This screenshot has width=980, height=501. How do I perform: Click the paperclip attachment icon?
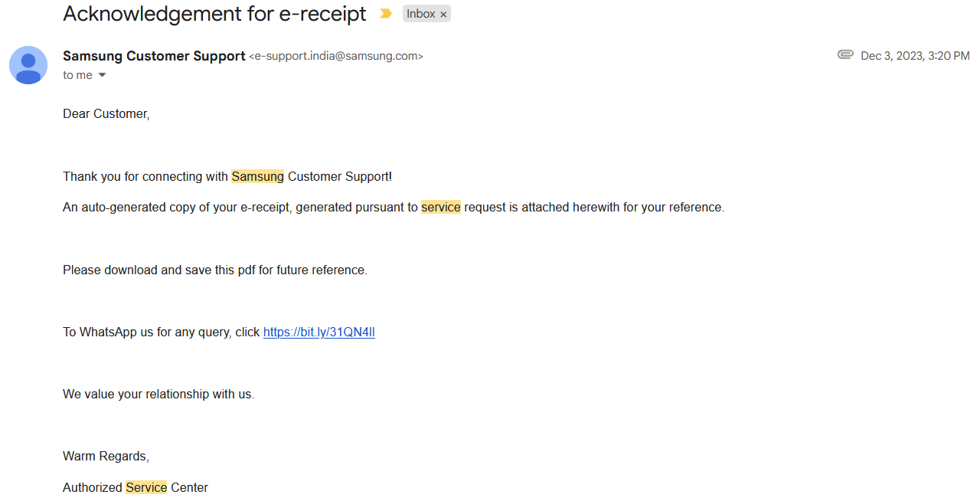point(845,55)
